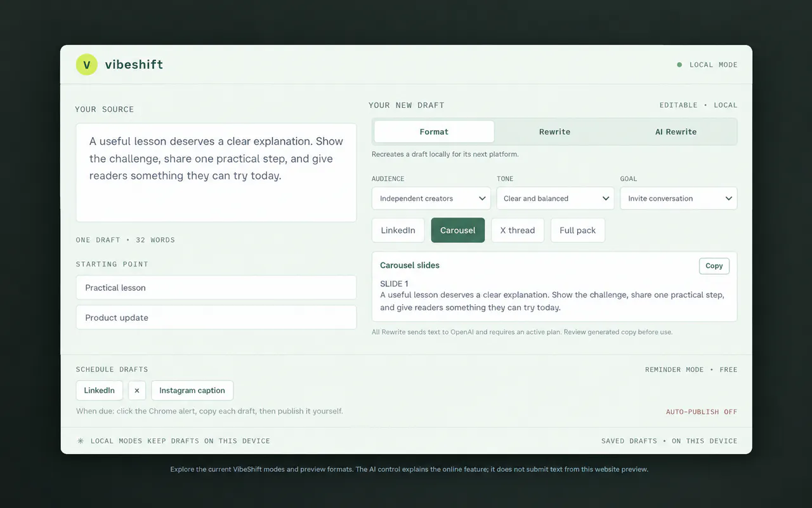This screenshot has width=812, height=508.
Task: Click inside the Your Source text area
Action: pos(216,173)
